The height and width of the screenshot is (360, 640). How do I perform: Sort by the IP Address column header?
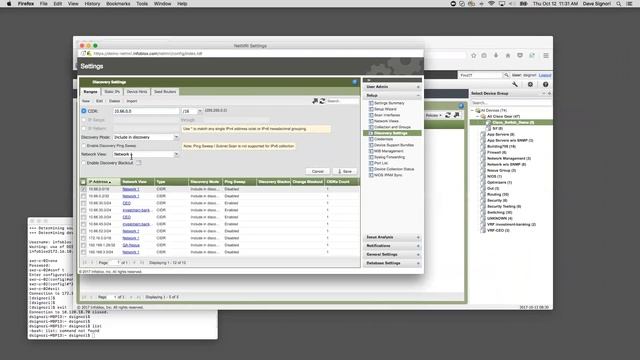[x=100, y=182]
